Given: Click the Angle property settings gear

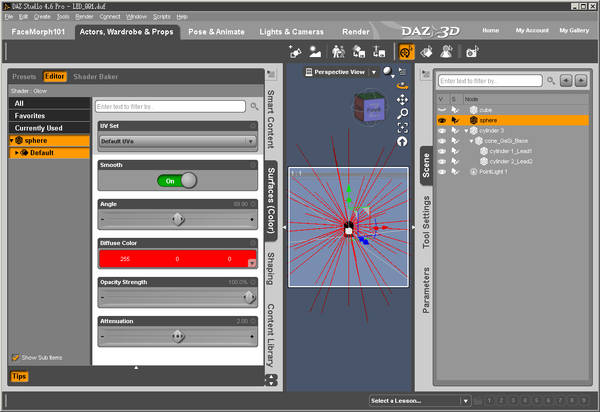Looking at the screenshot, I should (253, 204).
